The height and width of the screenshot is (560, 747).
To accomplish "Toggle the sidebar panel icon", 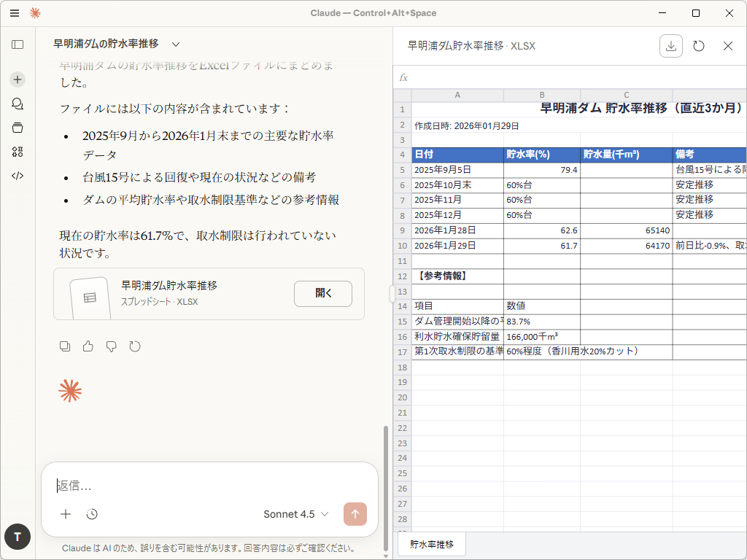I will point(17,44).
